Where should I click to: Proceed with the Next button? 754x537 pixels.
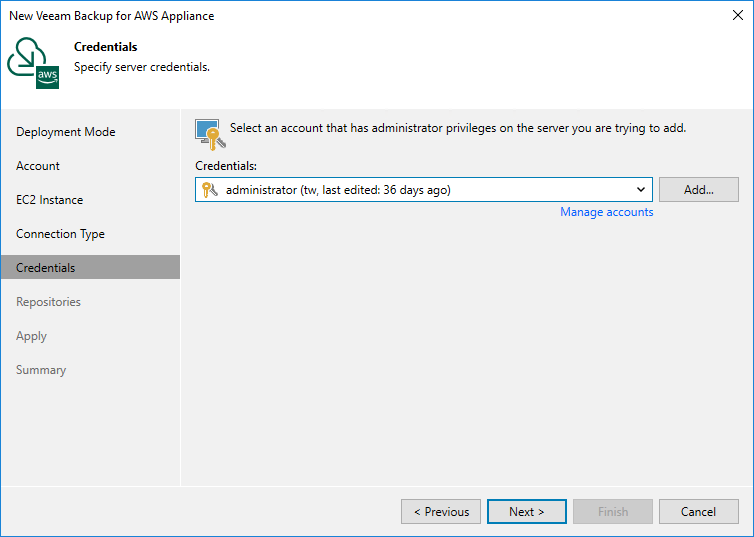[x=527, y=511]
